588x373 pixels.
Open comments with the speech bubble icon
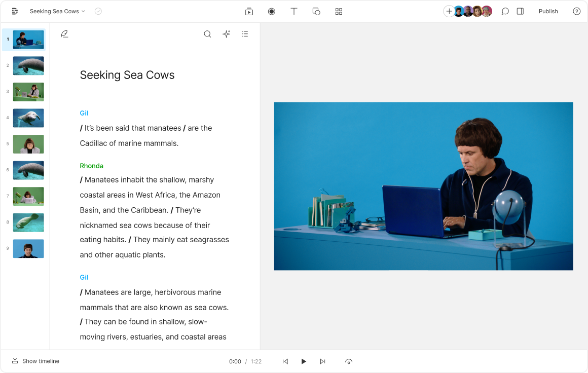(x=505, y=11)
